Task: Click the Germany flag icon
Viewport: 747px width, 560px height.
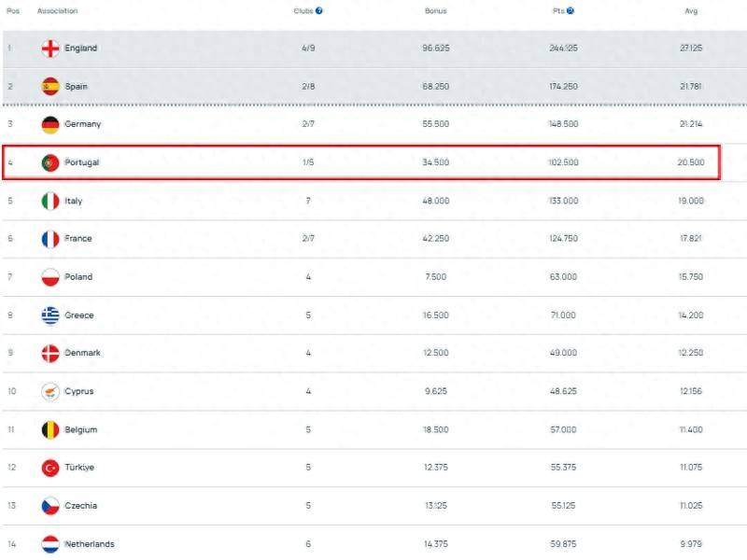Action: tap(50, 124)
